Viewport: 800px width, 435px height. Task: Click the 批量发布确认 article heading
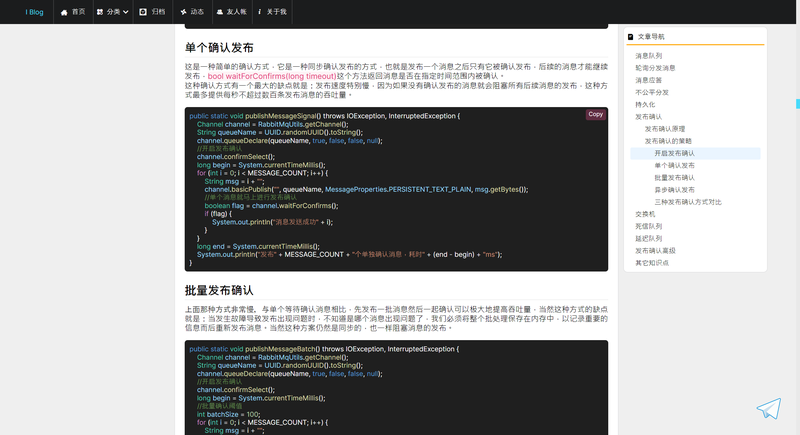click(x=219, y=291)
